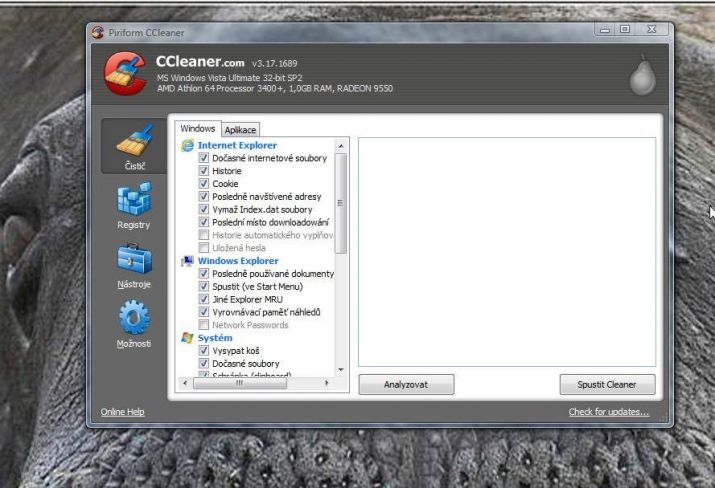The width and height of the screenshot is (715, 488).
Task: Click the Systém group Windows icon
Action: [187, 338]
